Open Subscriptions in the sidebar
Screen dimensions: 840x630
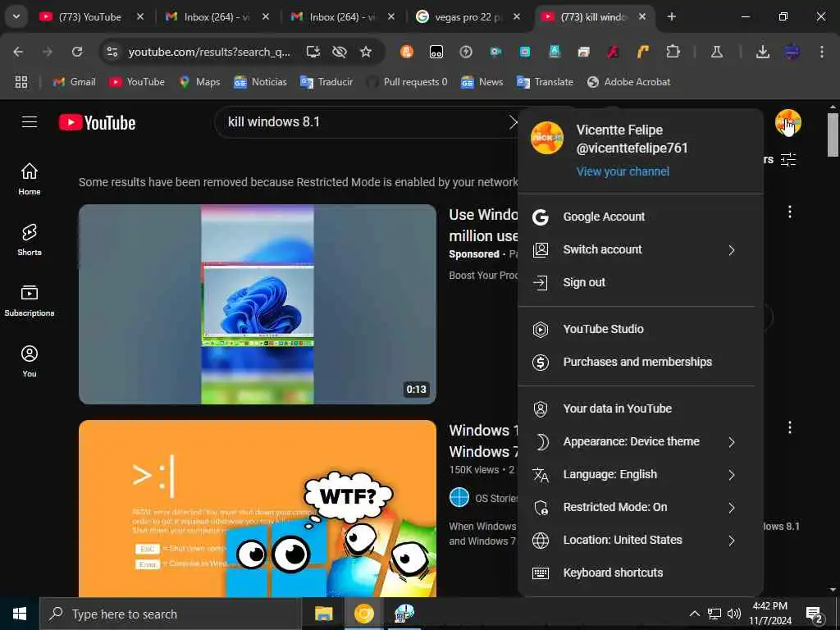click(x=30, y=300)
